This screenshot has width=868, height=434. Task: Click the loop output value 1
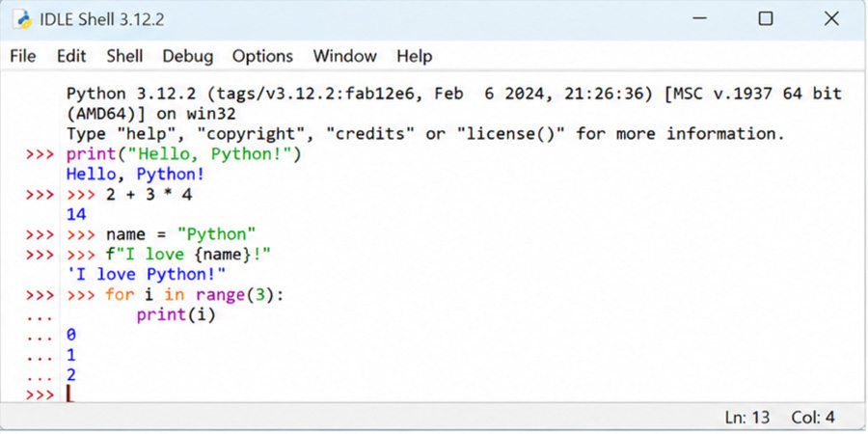point(70,355)
